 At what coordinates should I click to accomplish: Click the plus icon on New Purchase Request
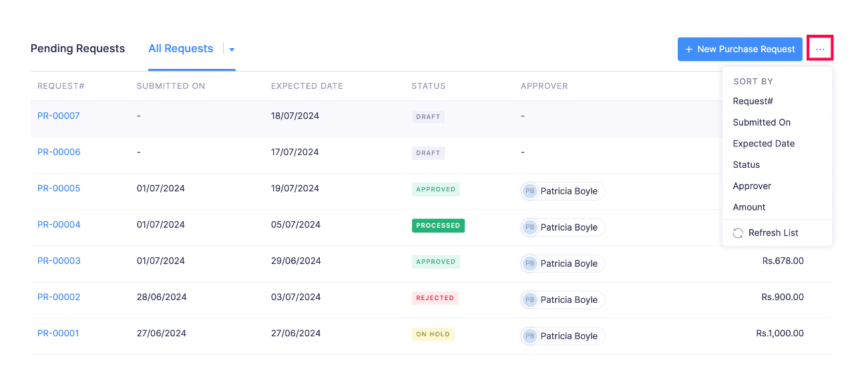pyautogui.click(x=688, y=49)
